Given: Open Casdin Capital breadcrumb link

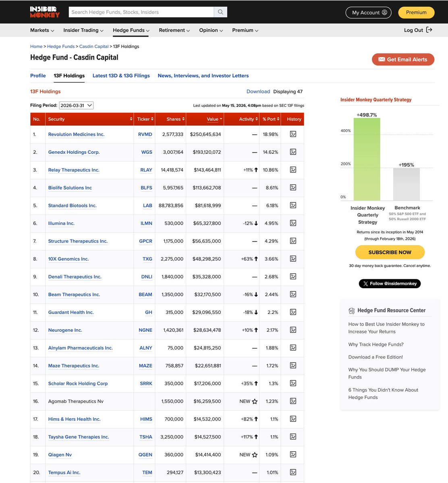Looking at the screenshot, I should click(x=94, y=47).
